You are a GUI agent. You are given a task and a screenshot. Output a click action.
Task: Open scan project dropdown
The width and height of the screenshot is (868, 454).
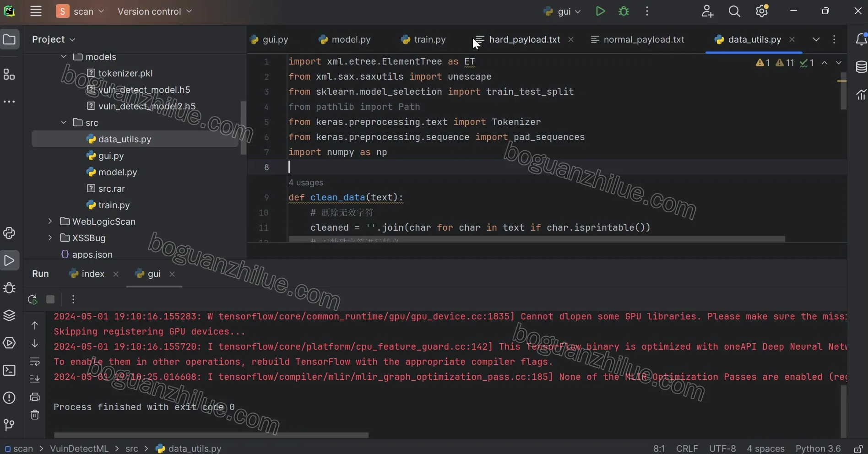(81, 11)
